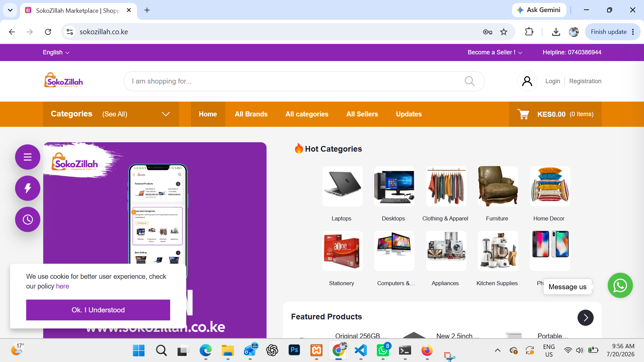Click the clock floating button

coord(28,219)
